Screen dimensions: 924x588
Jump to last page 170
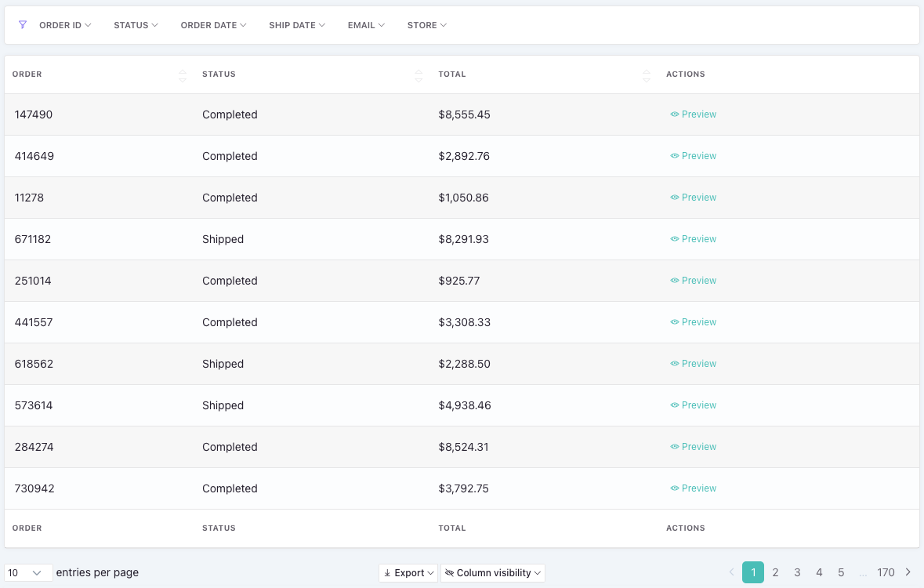(x=886, y=572)
